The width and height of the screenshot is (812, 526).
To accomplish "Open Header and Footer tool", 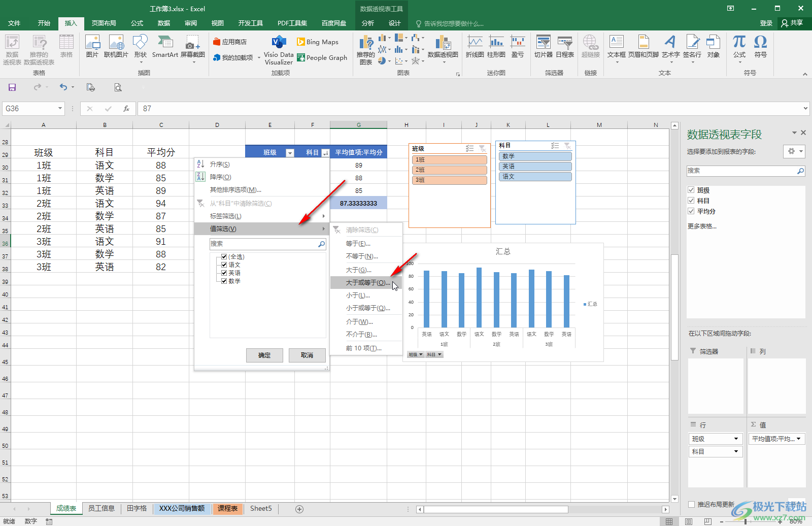I will (644, 46).
